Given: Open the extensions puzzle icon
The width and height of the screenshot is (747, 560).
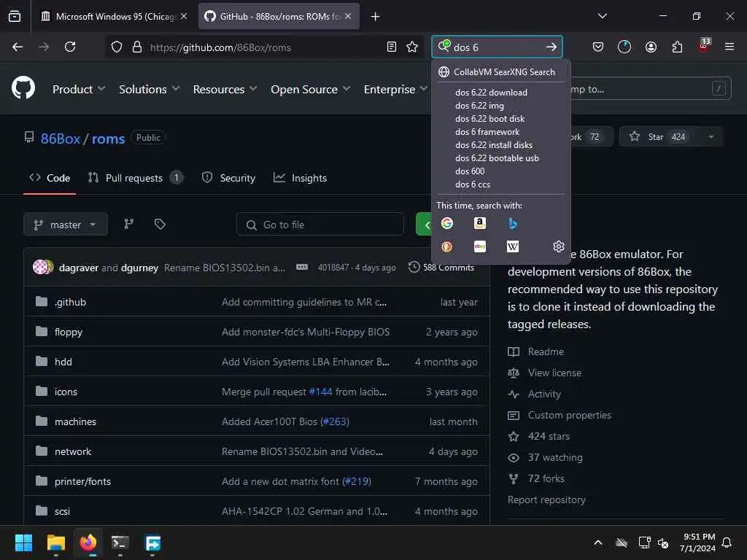Looking at the screenshot, I should tap(677, 47).
